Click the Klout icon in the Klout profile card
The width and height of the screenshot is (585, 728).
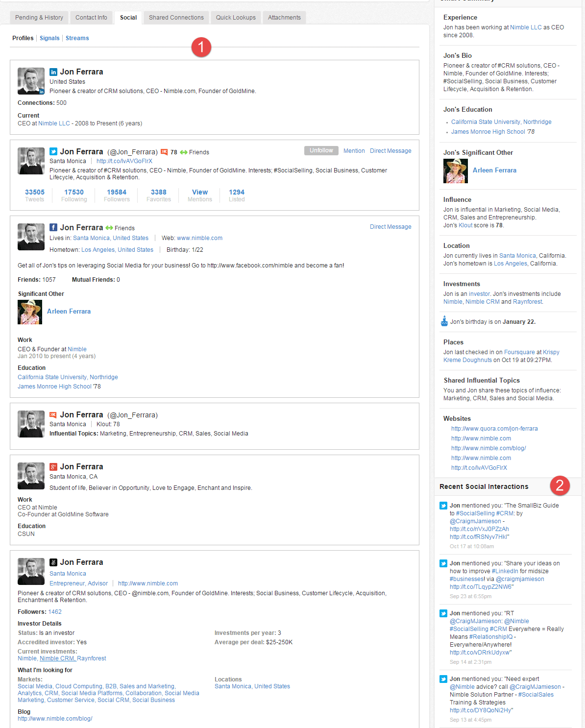[53, 415]
